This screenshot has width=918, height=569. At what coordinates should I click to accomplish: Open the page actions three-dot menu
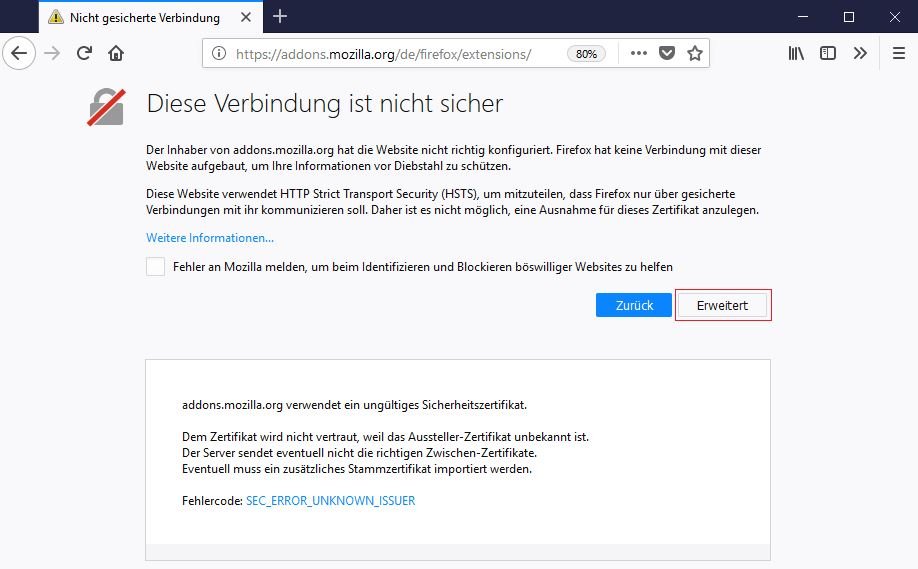coord(639,53)
